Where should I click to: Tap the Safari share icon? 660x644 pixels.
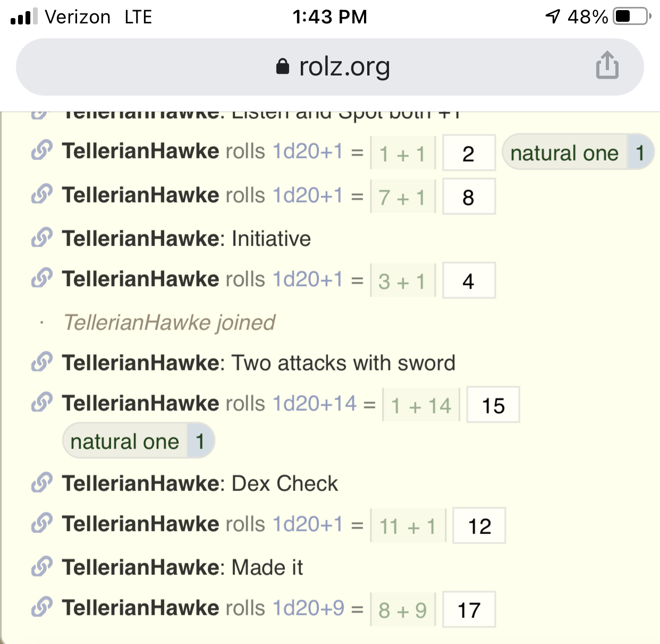607,65
